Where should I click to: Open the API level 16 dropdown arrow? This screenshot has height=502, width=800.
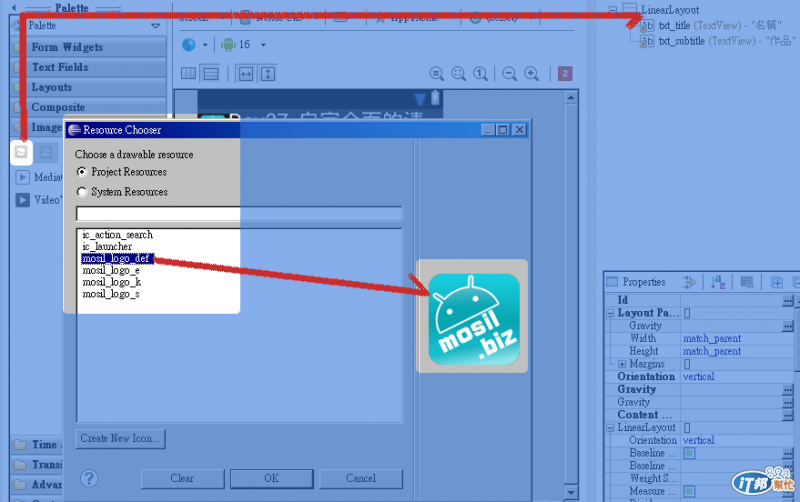(263, 45)
